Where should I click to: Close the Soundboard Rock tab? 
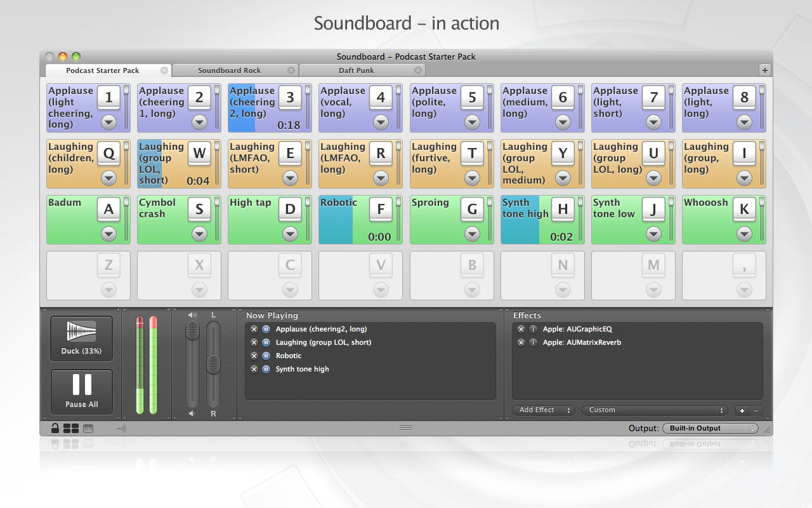pos(291,70)
